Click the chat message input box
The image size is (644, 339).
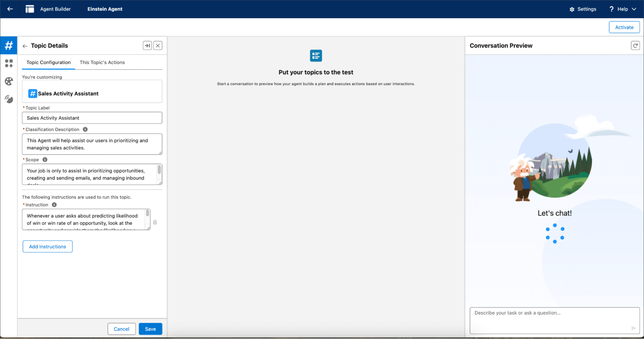[555, 320]
